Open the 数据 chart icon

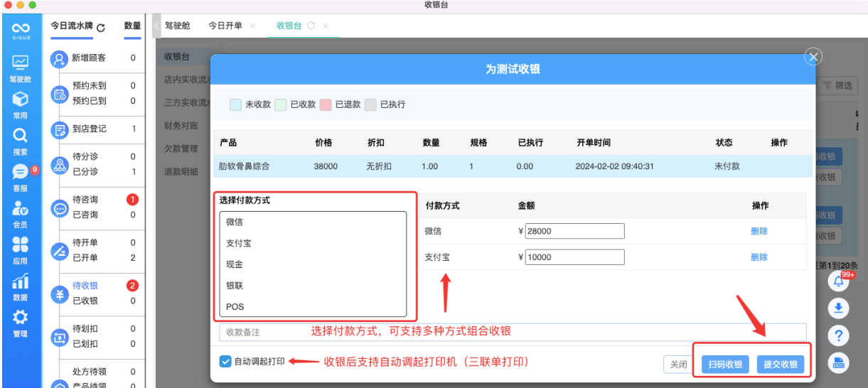tap(20, 281)
